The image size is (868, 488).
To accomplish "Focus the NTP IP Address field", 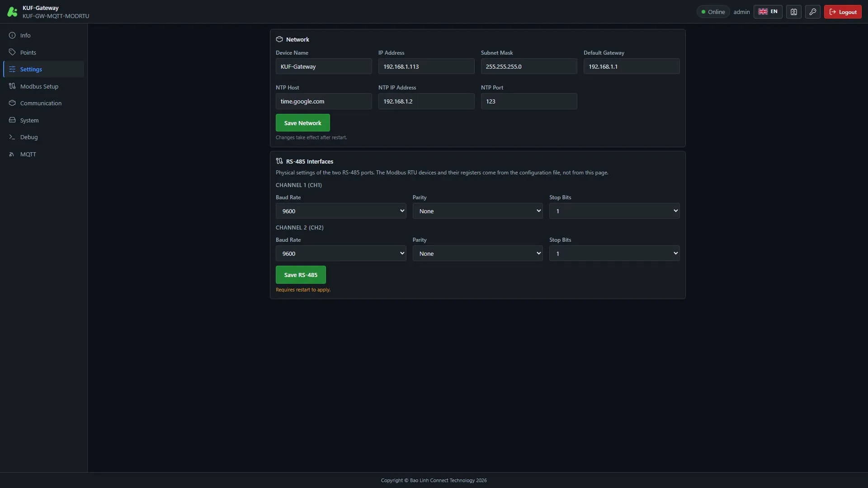I will [426, 101].
